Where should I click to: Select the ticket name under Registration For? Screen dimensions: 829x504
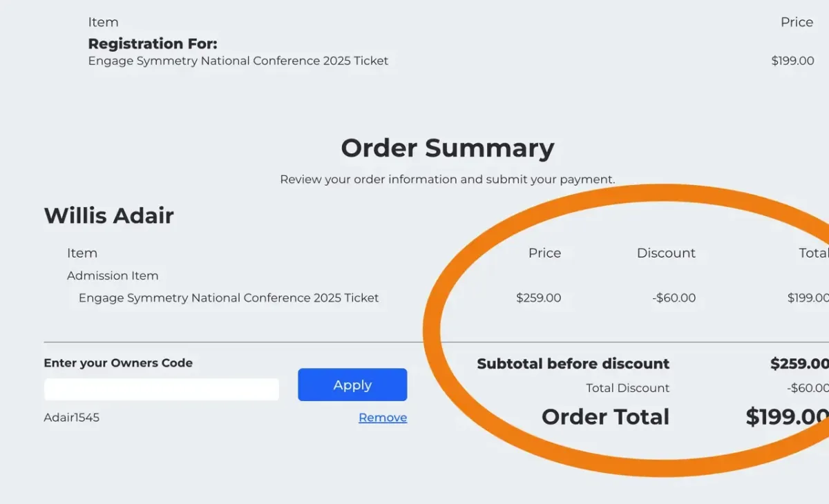238,61
